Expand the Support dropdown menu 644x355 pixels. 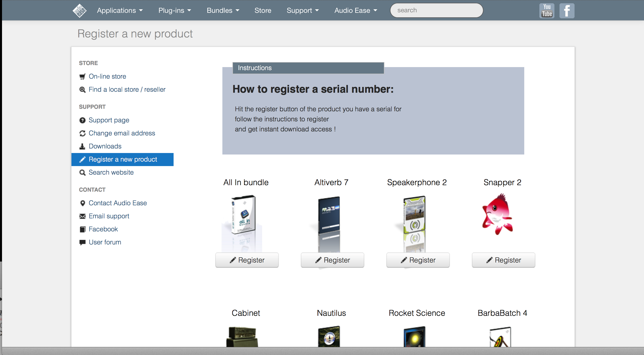coord(303,11)
